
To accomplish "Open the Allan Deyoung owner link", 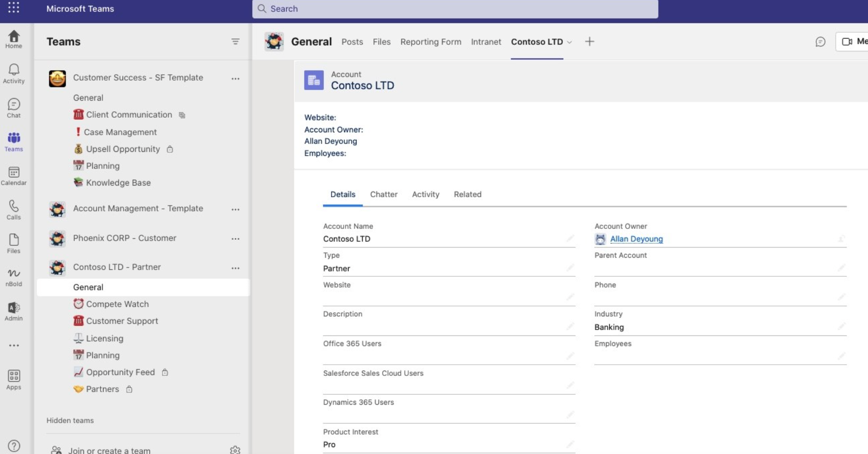I will [x=636, y=239].
